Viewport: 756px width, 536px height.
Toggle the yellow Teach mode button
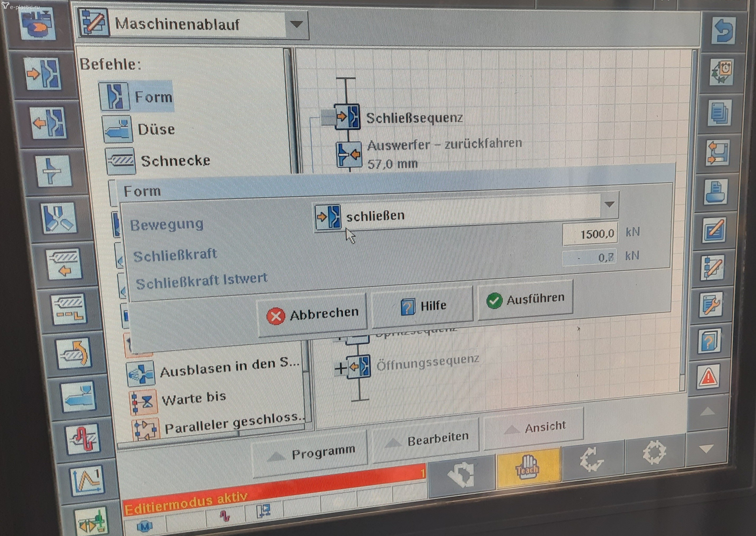[x=528, y=467]
